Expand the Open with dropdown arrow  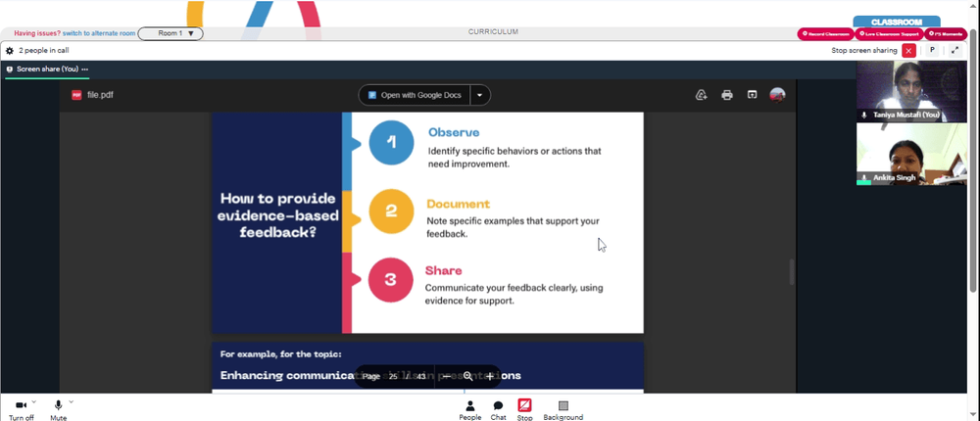[480, 95]
